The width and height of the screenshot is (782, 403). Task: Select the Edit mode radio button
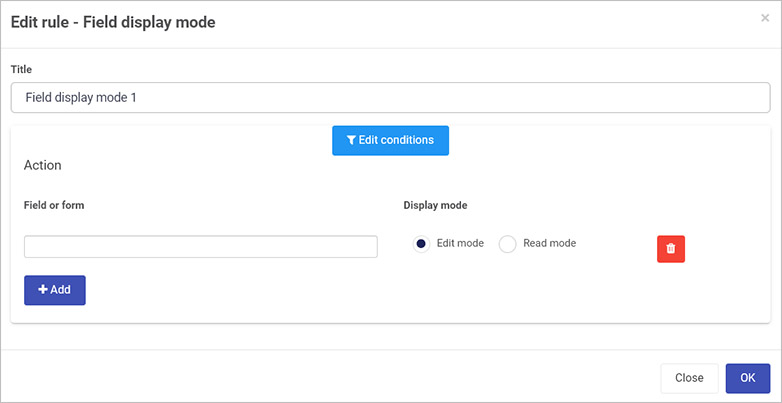pyautogui.click(x=421, y=244)
